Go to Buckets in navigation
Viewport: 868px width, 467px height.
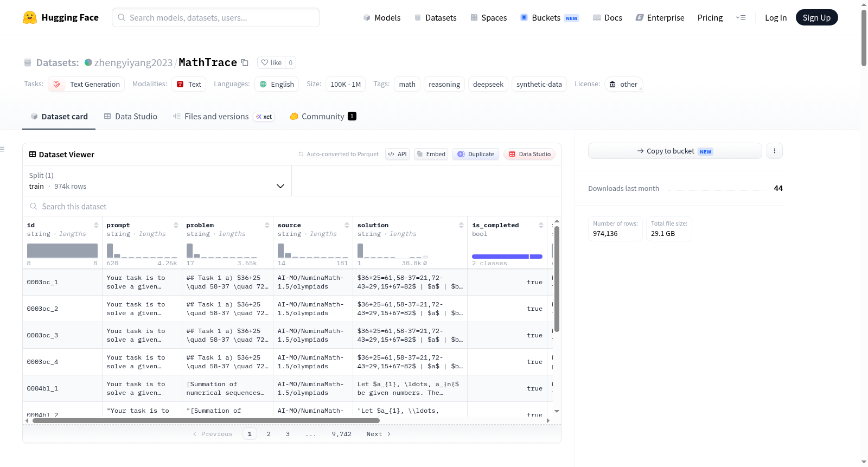pyautogui.click(x=550, y=17)
